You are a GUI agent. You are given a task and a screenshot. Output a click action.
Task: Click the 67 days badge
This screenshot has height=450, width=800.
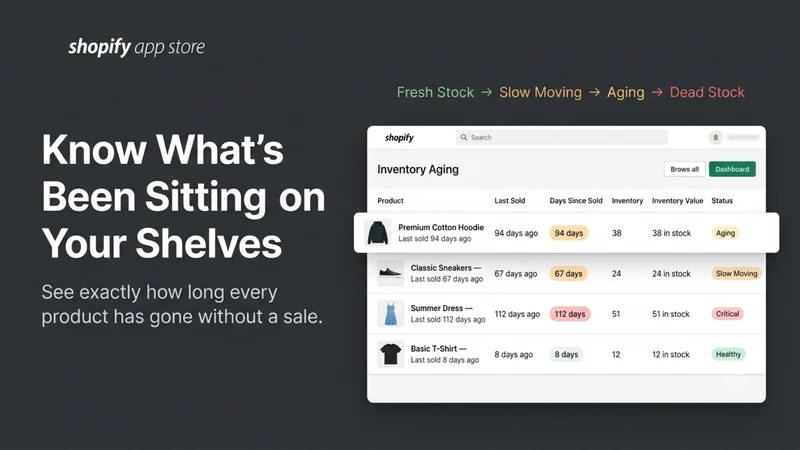(x=568, y=273)
